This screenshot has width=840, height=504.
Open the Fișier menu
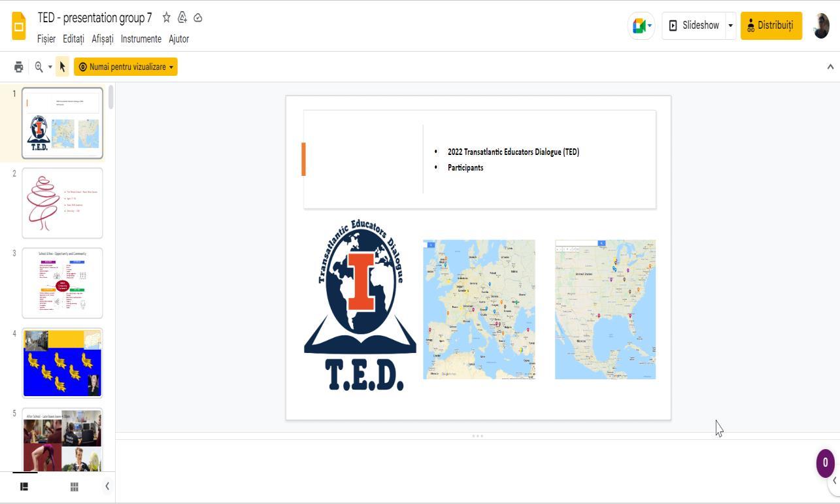(x=46, y=39)
